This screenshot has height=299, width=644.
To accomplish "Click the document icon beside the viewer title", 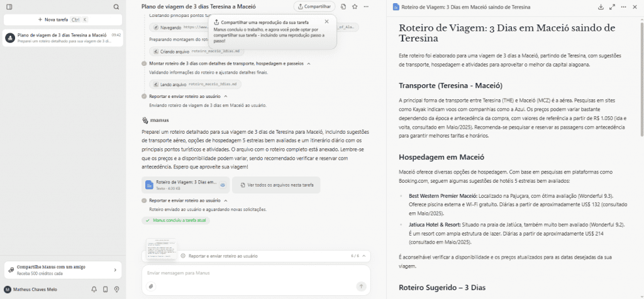I will coord(396,7).
